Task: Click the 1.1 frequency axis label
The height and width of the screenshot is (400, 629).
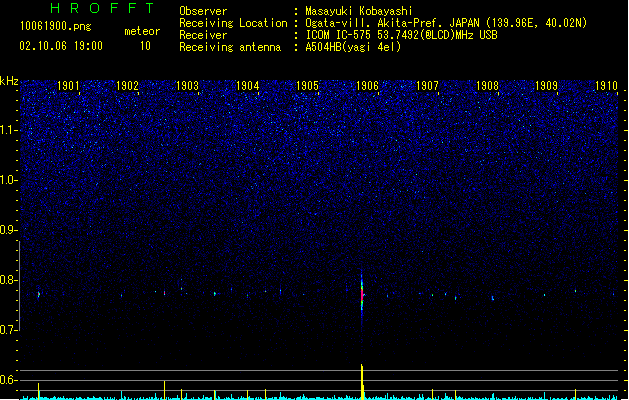Action: (x=9, y=130)
